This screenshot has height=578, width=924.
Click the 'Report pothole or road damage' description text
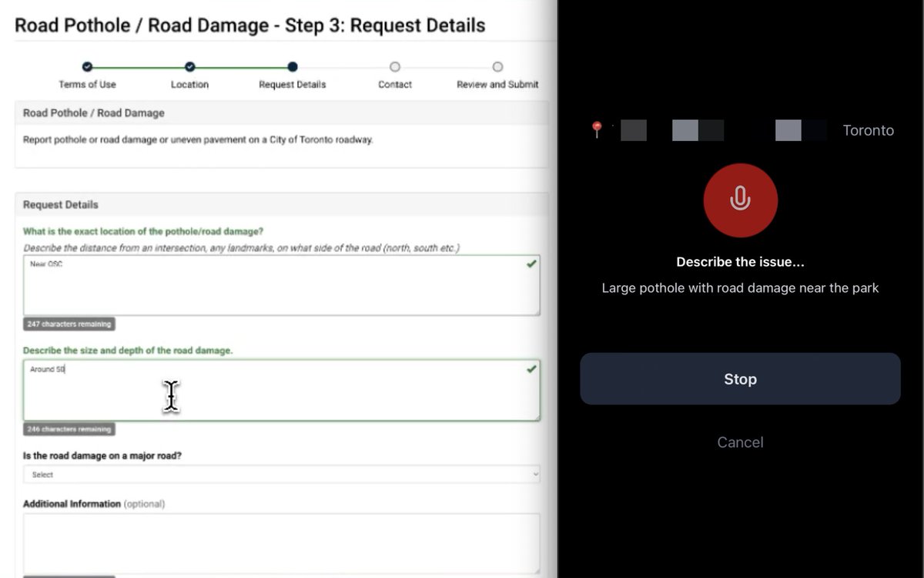pos(198,140)
